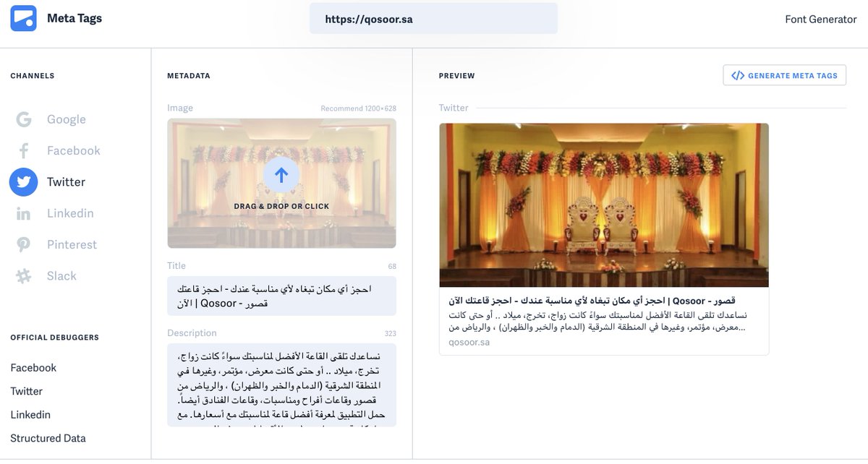The height and width of the screenshot is (464, 868).
Task: Click the Twitter bird channel icon
Action: pyautogui.click(x=23, y=182)
